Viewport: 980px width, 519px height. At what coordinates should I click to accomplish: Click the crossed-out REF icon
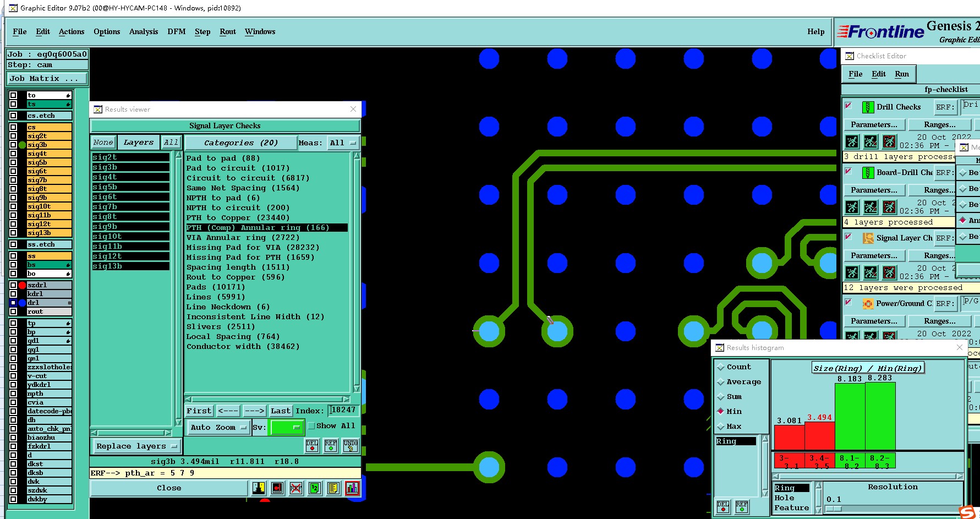coord(296,488)
